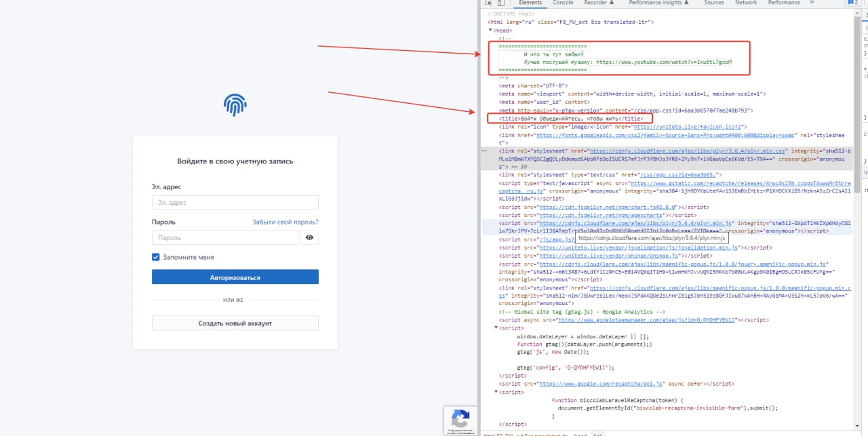Open the plyr.min.js script src link
The image size is (868, 436).
pos(635,222)
